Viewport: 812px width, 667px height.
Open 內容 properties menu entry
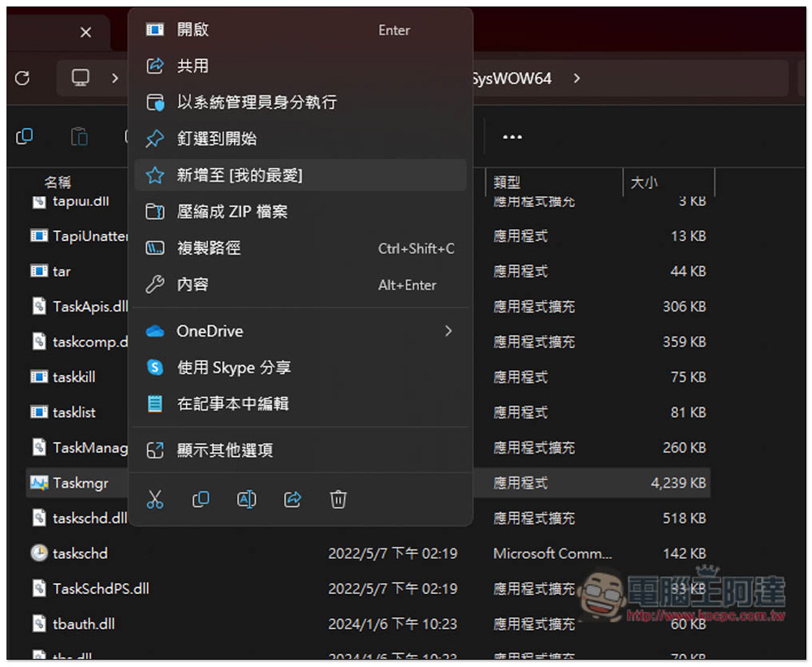(x=300, y=285)
